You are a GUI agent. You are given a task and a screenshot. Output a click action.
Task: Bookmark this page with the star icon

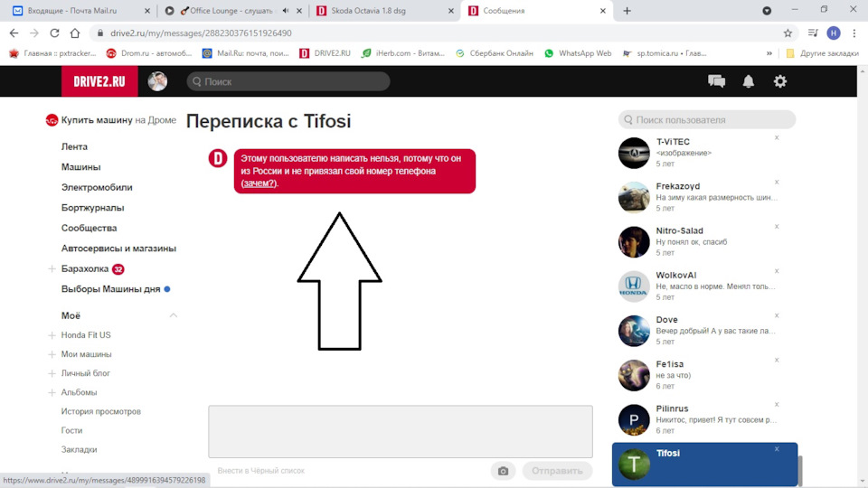tap(788, 33)
